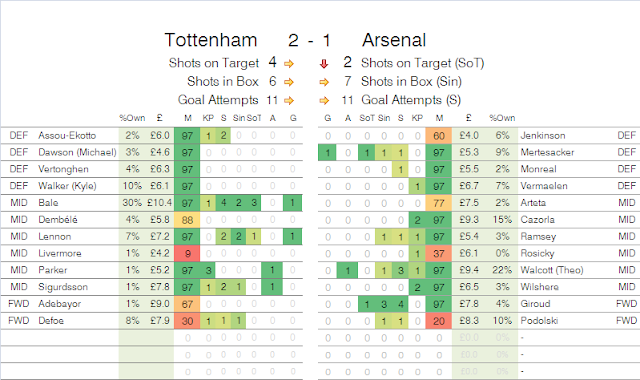The height and width of the screenshot is (380, 640).
Task: Select Giroud's goal attempts cell showing 4
Action: pyautogui.click(x=400, y=304)
